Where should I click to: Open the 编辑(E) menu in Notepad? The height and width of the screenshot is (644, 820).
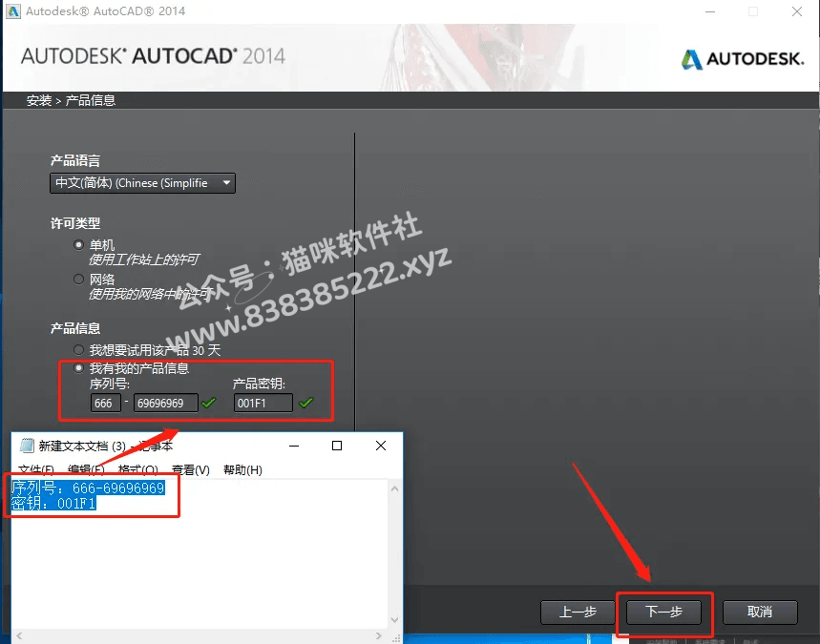(86, 470)
